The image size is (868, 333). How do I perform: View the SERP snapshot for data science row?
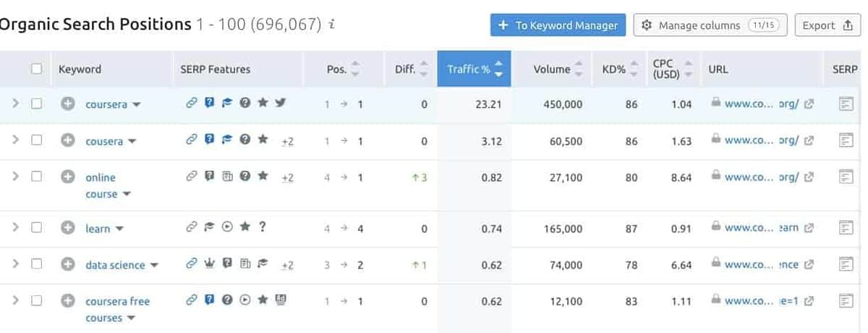point(846,265)
